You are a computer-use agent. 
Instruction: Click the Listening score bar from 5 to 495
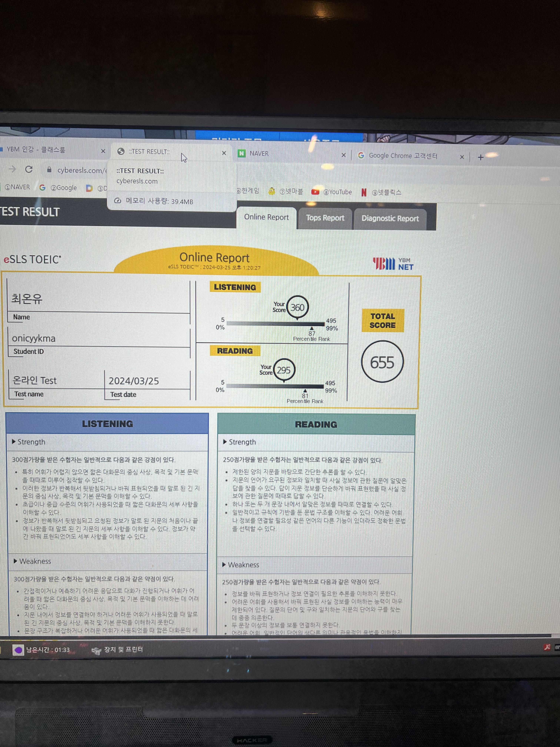pyautogui.click(x=275, y=323)
